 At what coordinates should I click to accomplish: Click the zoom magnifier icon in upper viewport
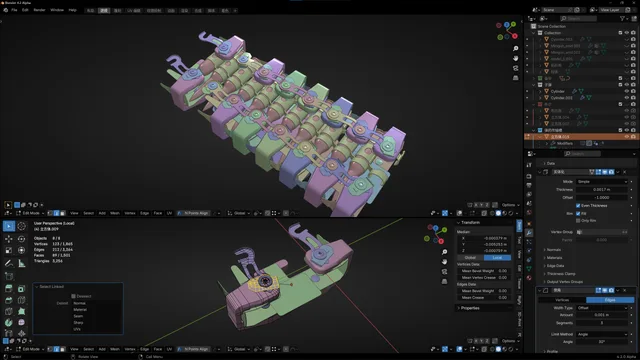(x=516, y=49)
